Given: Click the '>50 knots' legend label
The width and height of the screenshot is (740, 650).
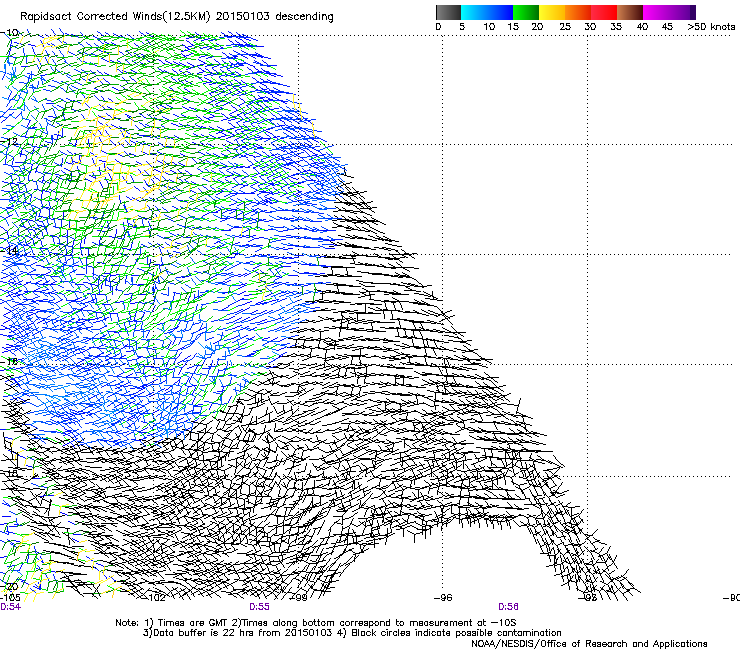Looking at the screenshot, I should (711, 27).
